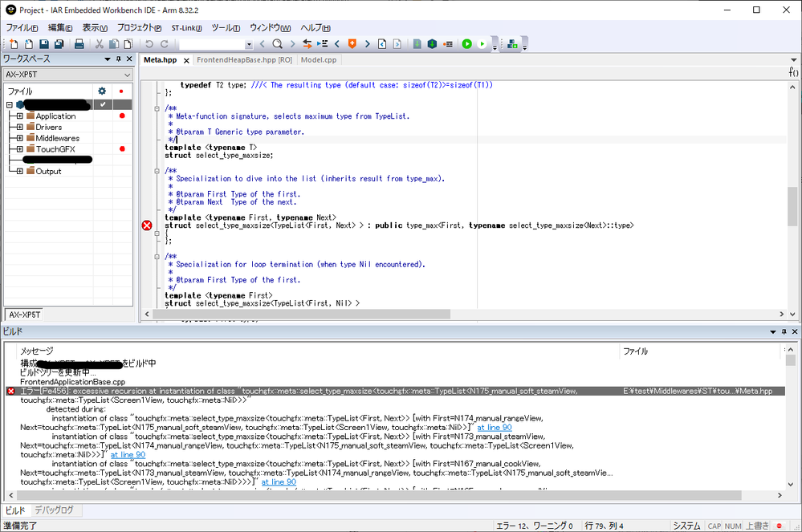Screen dimensions: 802x532
Task: Click the Go To Line icon
Action: (322, 44)
